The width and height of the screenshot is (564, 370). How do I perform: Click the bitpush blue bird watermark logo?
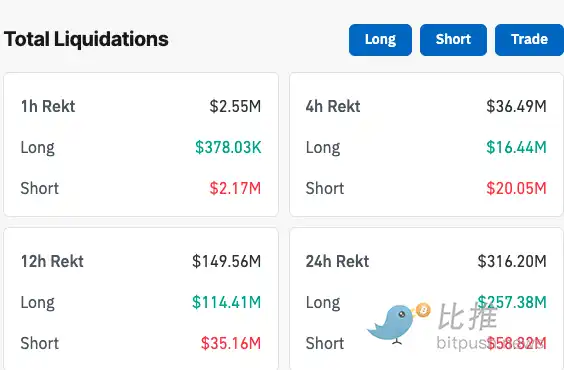point(391,324)
